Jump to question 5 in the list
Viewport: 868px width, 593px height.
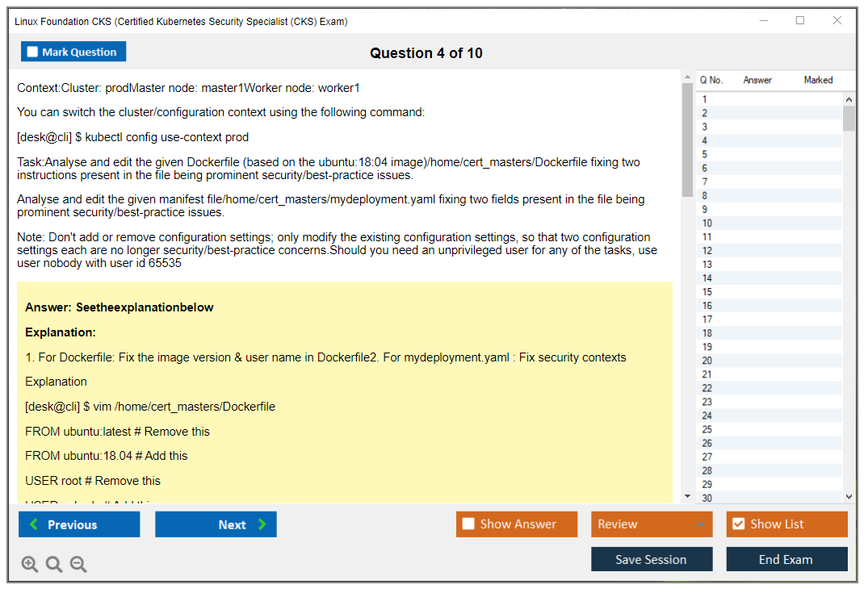coord(705,154)
